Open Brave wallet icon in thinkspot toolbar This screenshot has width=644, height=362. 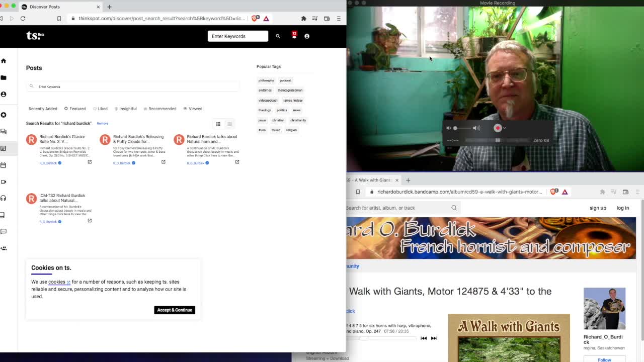tap(327, 19)
